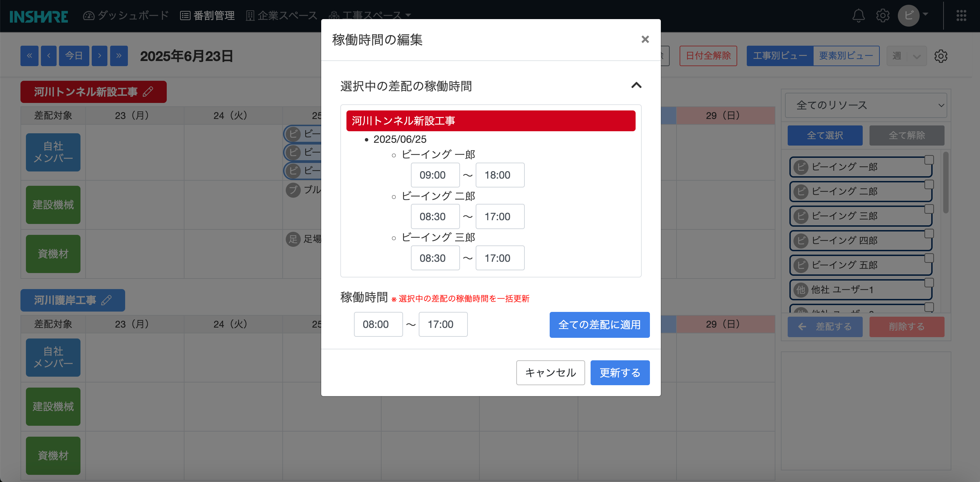Open the 週 period dropdown
The image size is (980, 482).
pyautogui.click(x=907, y=56)
